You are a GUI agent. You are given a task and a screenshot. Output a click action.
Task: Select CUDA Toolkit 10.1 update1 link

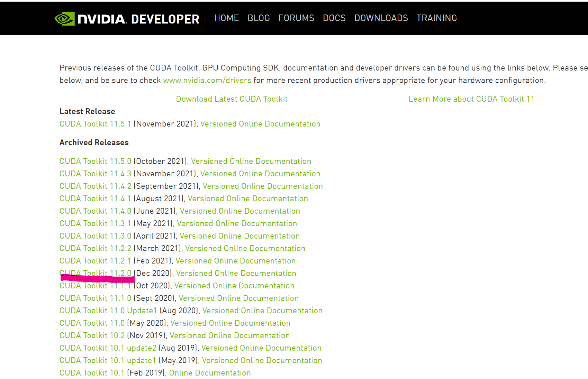click(x=108, y=360)
